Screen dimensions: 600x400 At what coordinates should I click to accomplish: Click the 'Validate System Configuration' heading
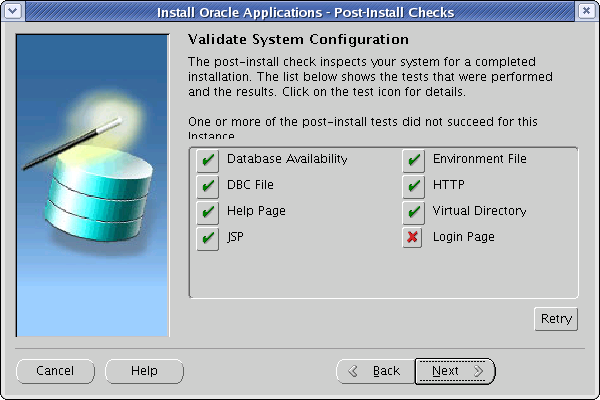[298, 39]
